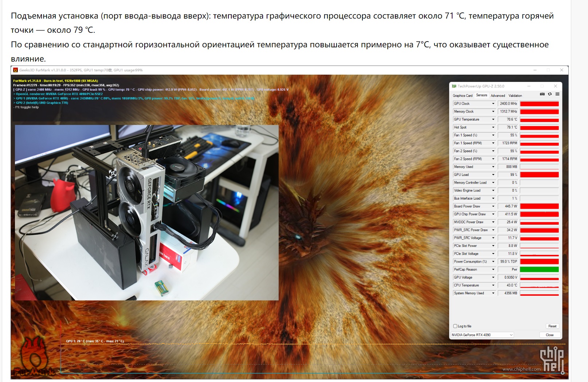Image resolution: width=588 pixels, height=382 pixels.
Task: Click the GPU-Z app icon in its title bar
Action: point(454,86)
